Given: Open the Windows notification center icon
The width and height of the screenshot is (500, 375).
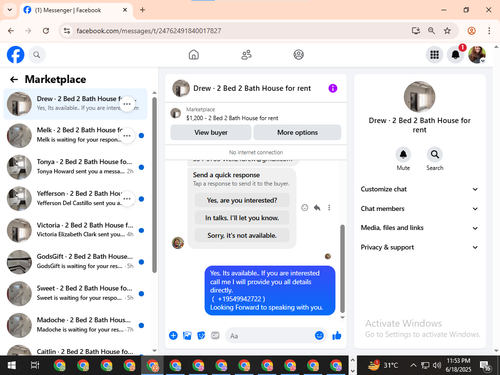Looking at the screenshot, I should tap(485, 366).
